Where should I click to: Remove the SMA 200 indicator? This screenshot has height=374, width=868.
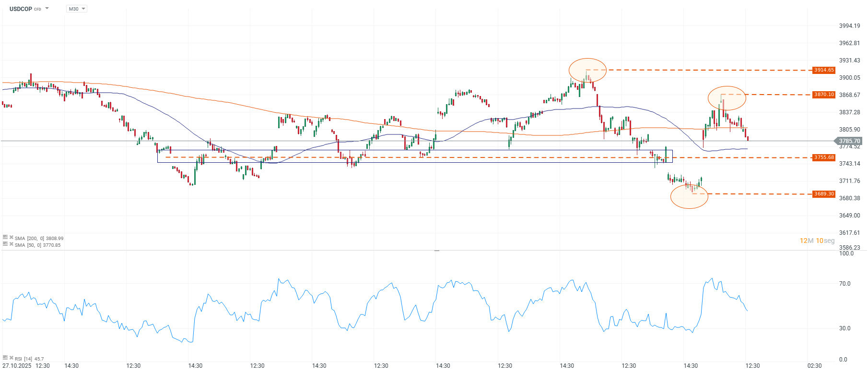click(x=11, y=238)
